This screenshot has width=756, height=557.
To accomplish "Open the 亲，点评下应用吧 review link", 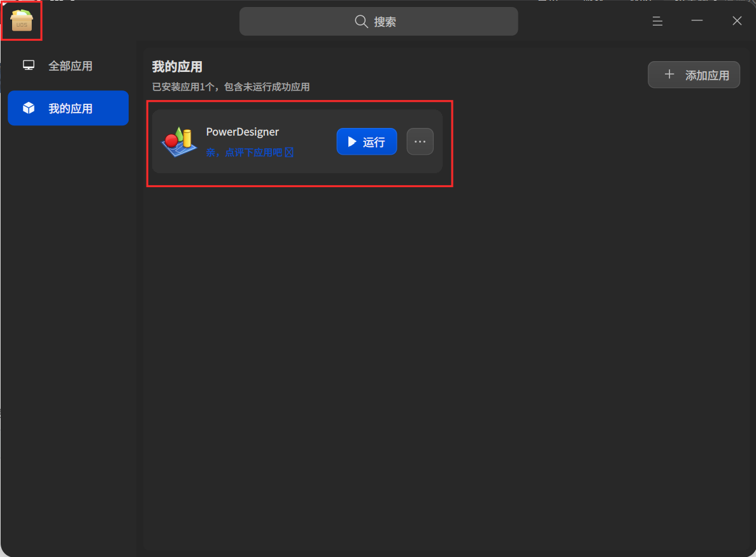I will (x=250, y=153).
